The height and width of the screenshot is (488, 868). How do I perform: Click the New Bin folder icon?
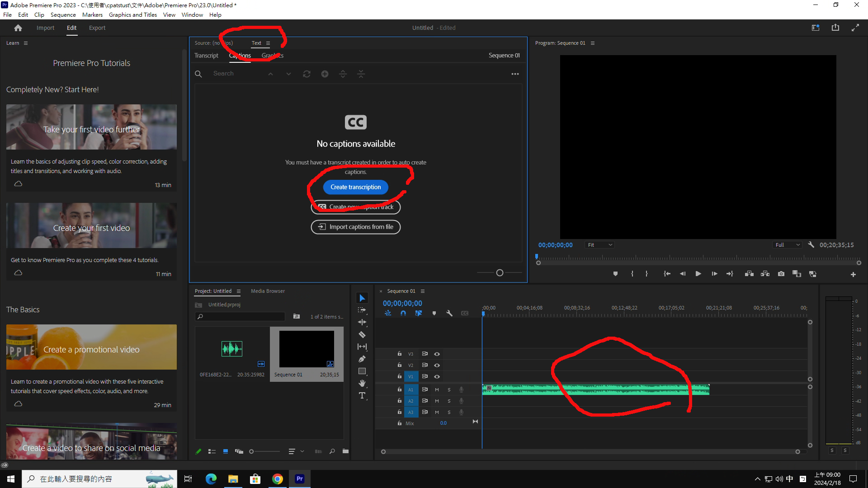click(345, 451)
